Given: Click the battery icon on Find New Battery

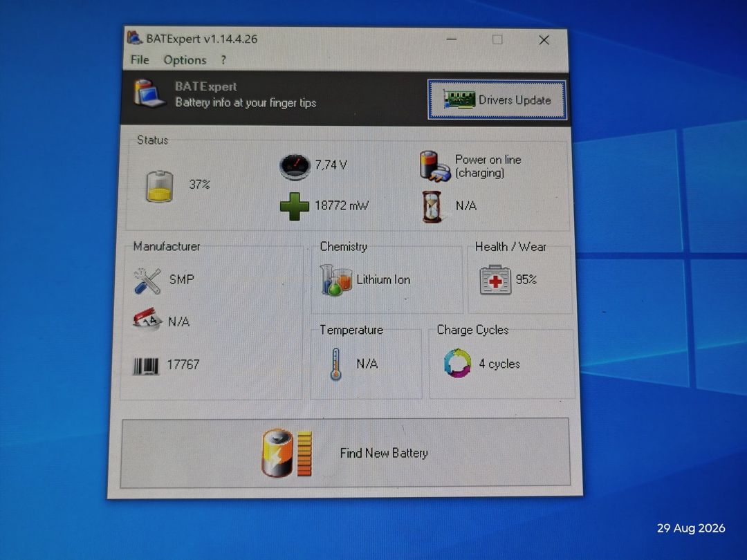Looking at the screenshot, I should [x=287, y=453].
